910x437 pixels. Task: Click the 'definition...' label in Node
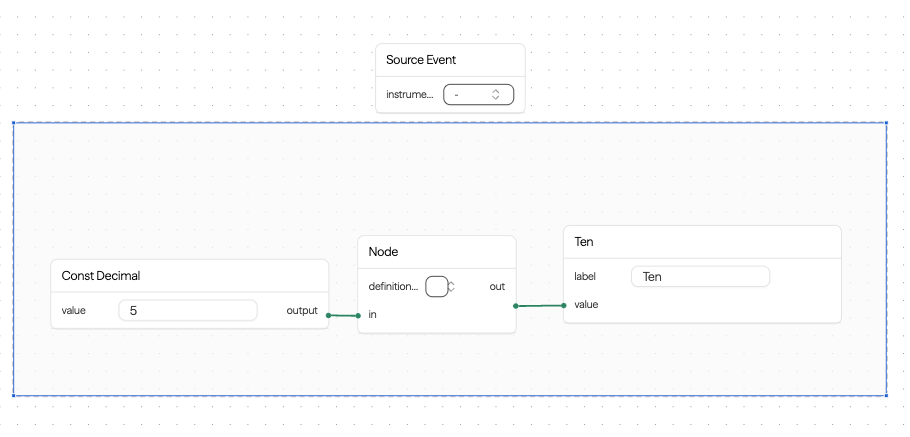[393, 287]
